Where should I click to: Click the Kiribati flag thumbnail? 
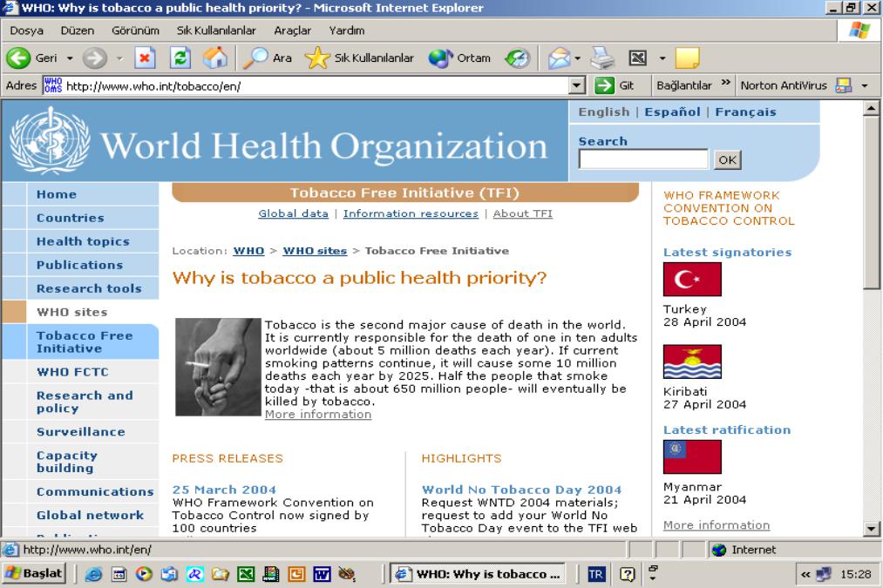[x=692, y=362]
